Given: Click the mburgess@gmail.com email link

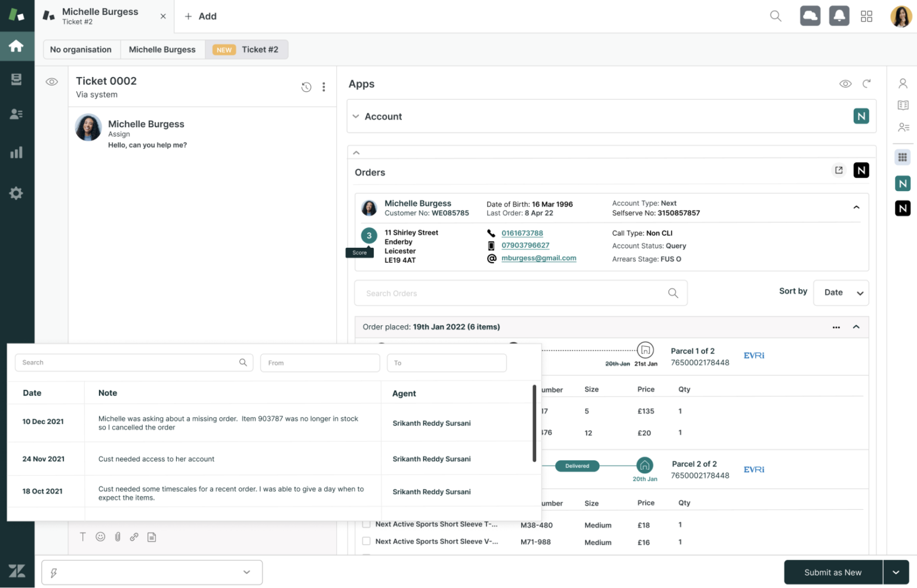Looking at the screenshot, I should [x=538, y=258].
